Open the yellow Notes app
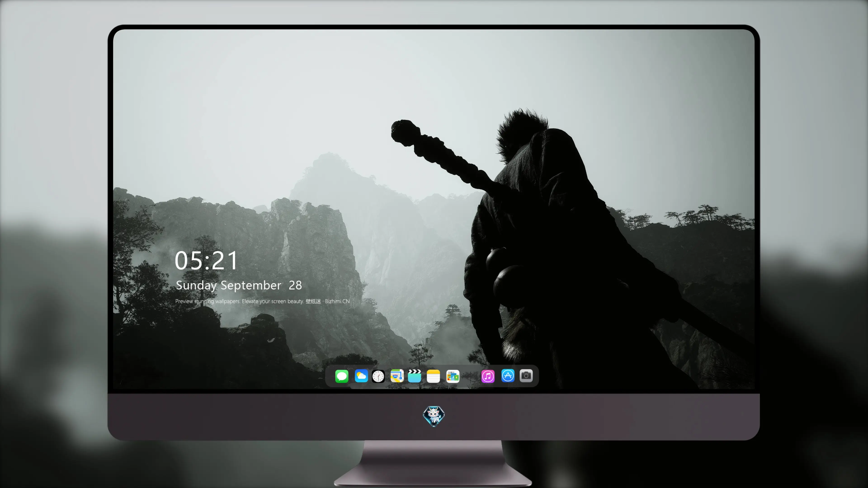 tap(433, 376)
